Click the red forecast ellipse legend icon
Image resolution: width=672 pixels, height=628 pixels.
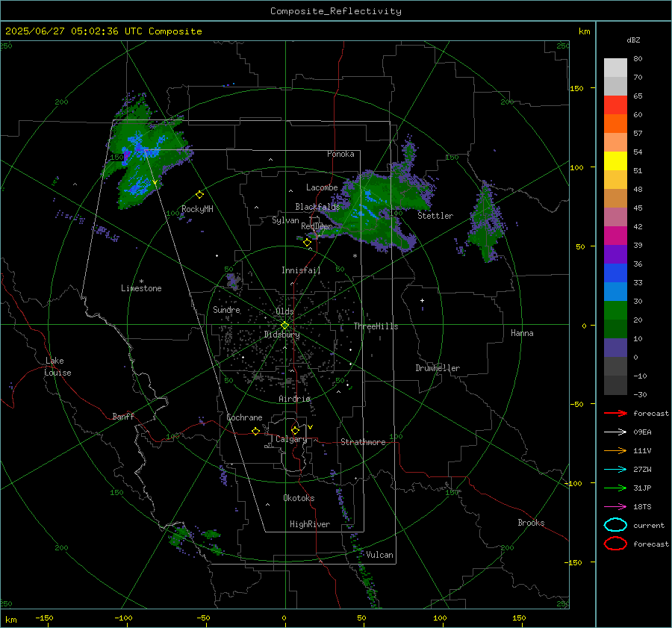(x=615, y=544)
